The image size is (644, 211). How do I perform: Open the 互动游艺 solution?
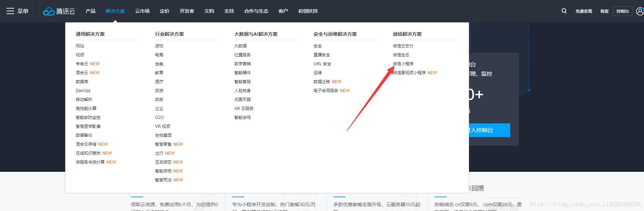(x=163, y=162)
